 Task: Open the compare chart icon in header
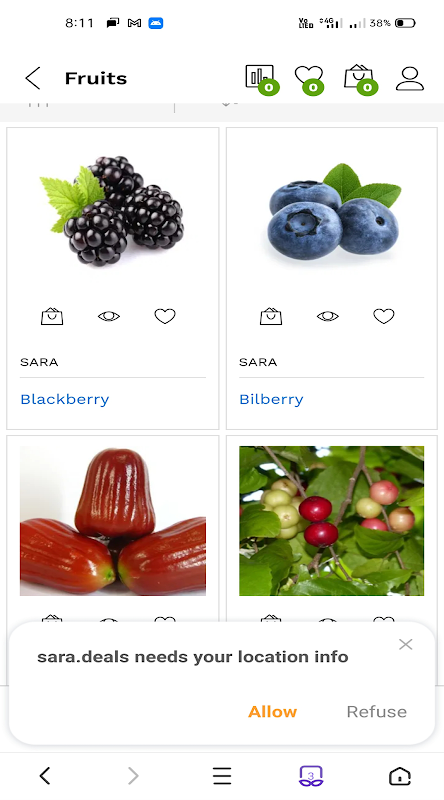pos(261,78)
